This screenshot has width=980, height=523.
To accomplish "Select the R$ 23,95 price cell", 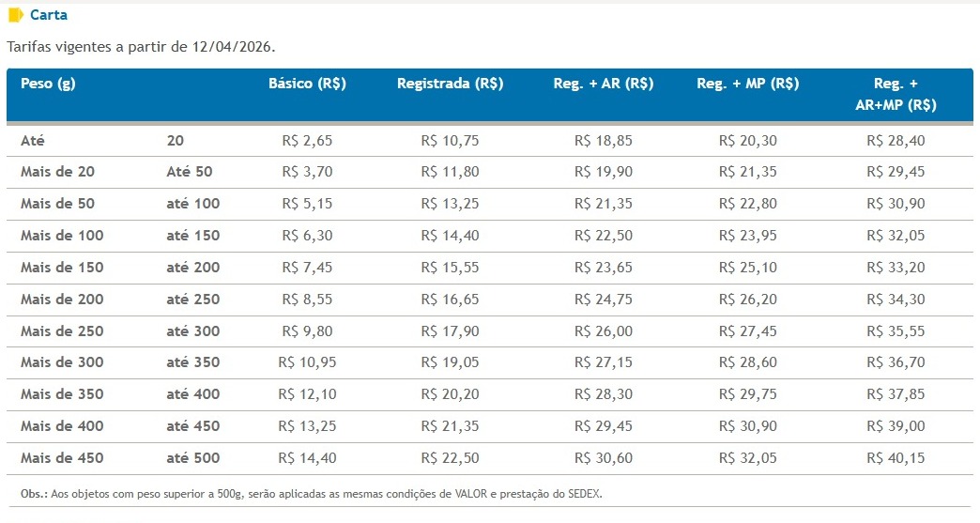I will [748, 236].
